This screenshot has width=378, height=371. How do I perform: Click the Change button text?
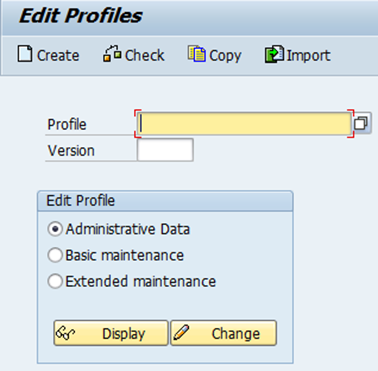236,333
